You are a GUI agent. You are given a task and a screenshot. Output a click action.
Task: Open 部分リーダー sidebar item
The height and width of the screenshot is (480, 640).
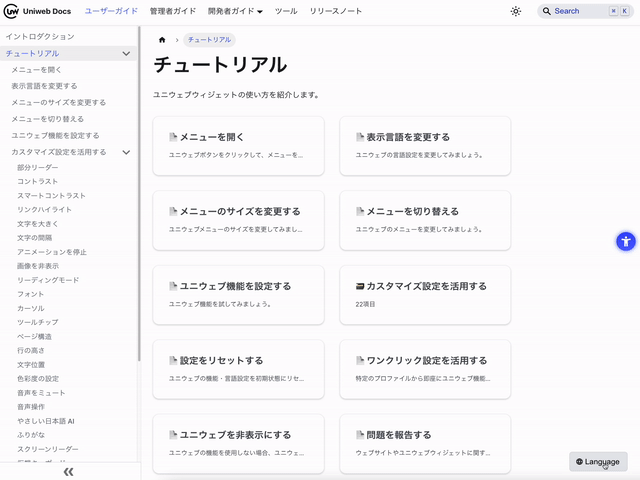pos(38,167)
